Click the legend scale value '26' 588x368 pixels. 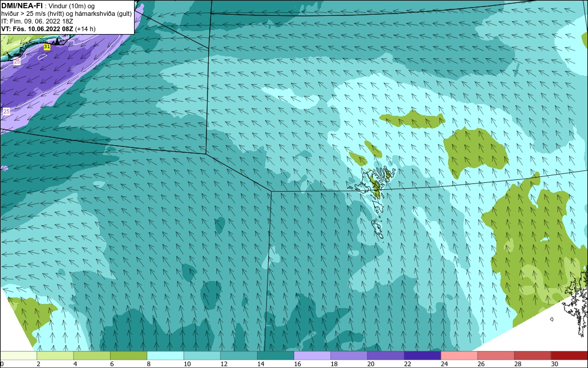[x=481, y=364]
